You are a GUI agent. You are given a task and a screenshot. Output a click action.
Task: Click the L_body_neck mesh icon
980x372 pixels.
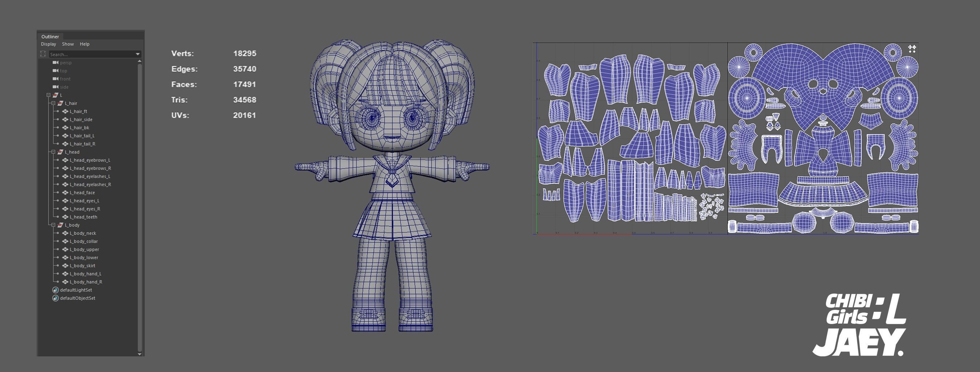coord(65,233)
